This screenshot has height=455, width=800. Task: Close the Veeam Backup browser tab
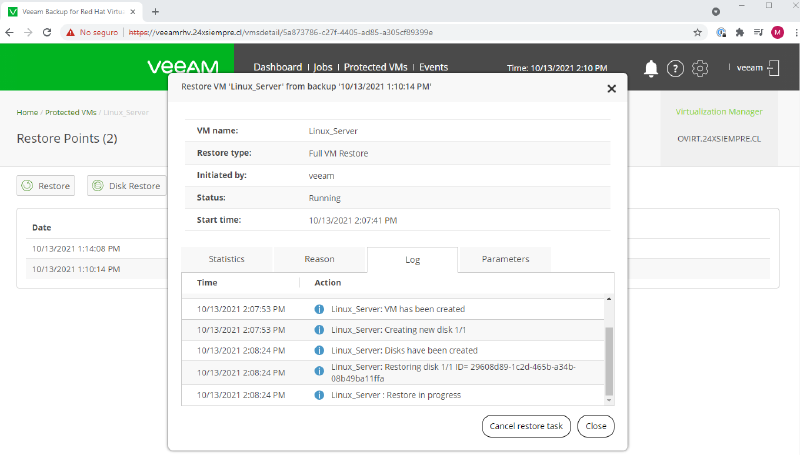coord(133,11)
